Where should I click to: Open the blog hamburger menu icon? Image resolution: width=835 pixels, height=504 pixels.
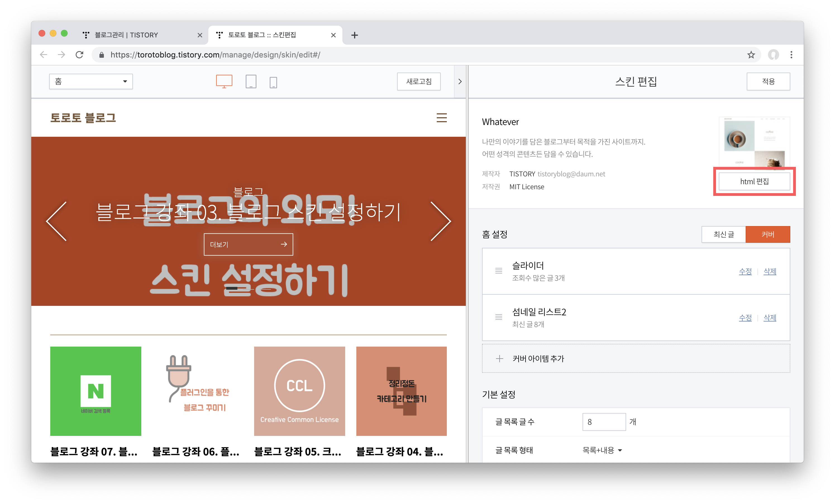(441, 118)
